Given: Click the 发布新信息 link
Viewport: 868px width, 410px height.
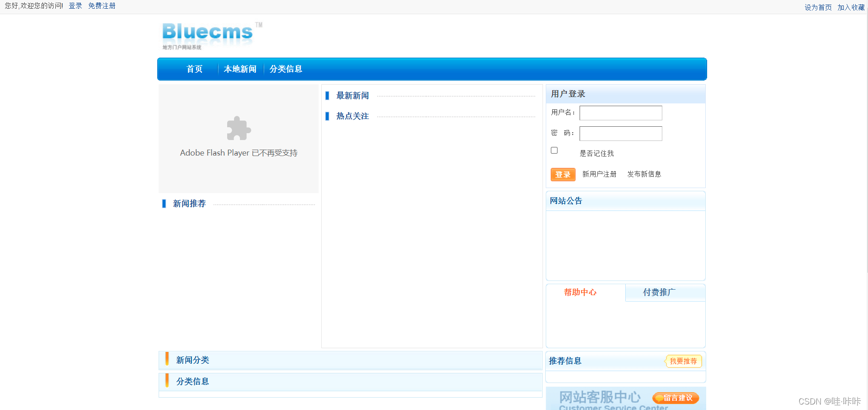Looking at the screenshot, I should [x=644, y=174].
